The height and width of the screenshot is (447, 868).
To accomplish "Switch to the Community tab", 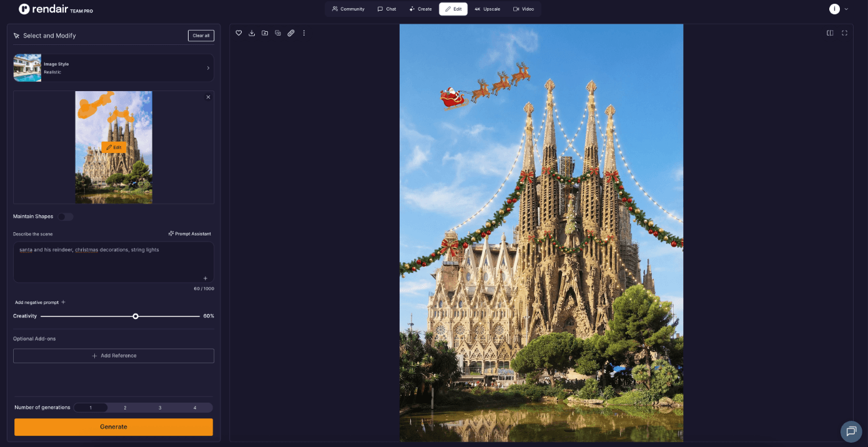I will [348, 9].
